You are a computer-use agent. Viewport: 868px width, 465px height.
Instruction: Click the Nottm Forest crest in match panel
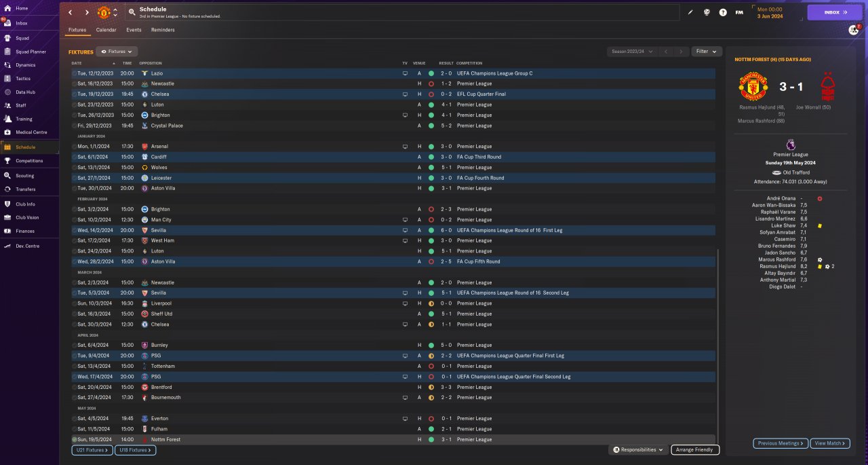(x=827, y=87)
